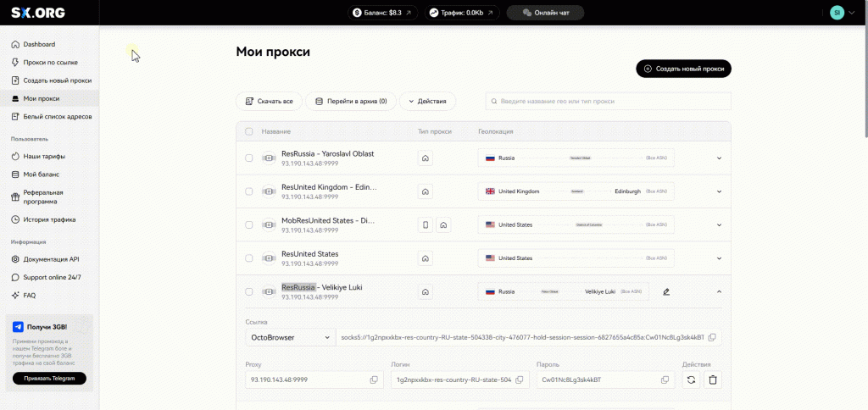Copy the Логин value
Image resolution: width=868 pixels, height=410 pixels.
[520, 380]
